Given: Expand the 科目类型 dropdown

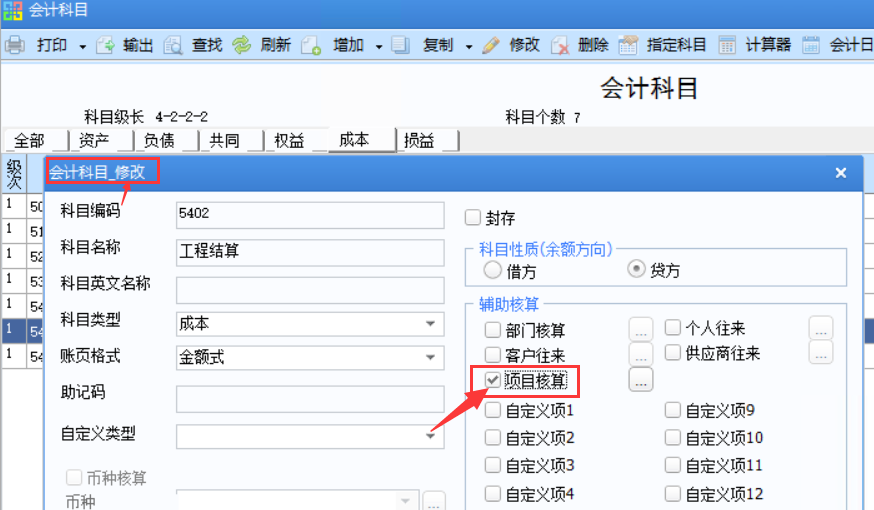Looking at the screenshot, I should tap(430, 323).
